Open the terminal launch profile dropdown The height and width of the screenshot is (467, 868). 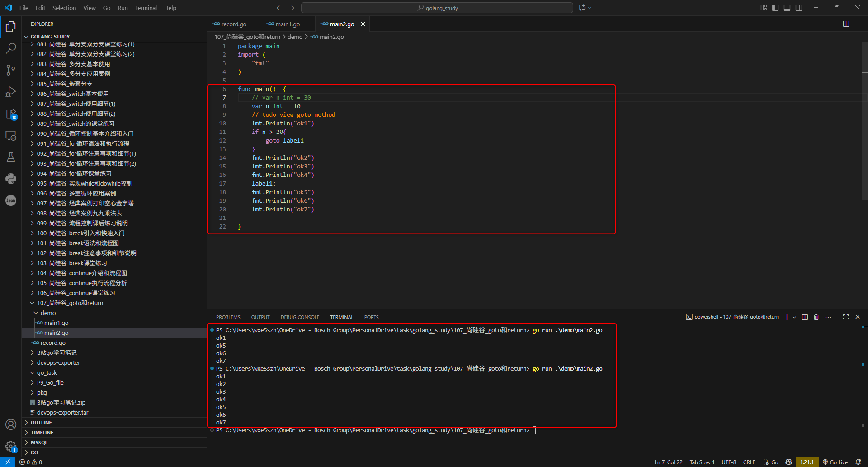[x=794, y=317]
